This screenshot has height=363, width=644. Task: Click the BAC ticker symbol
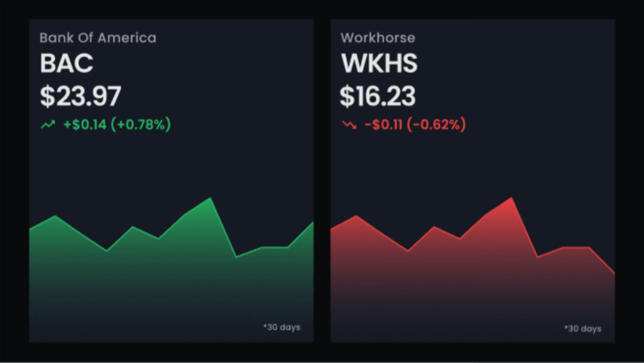pyautogui.click(x=67, y=63)
